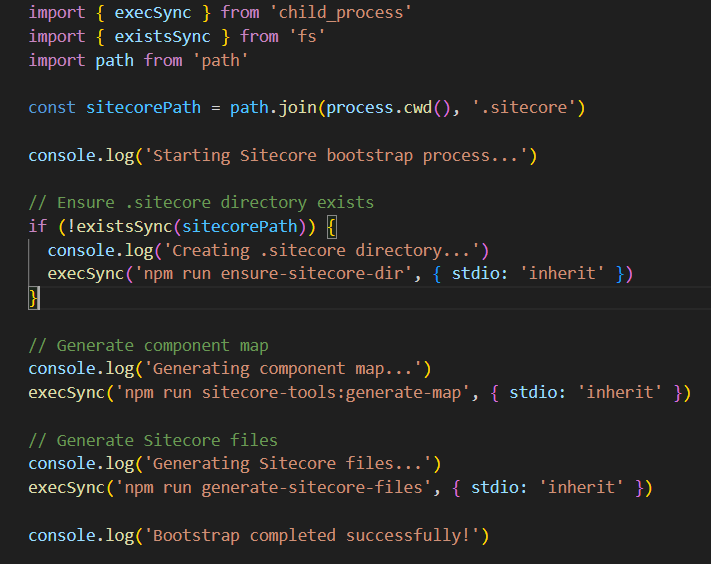Click 'Starting Sitecore bootstrap process...' string
This screenshot has height=564, width=711.
336,156
